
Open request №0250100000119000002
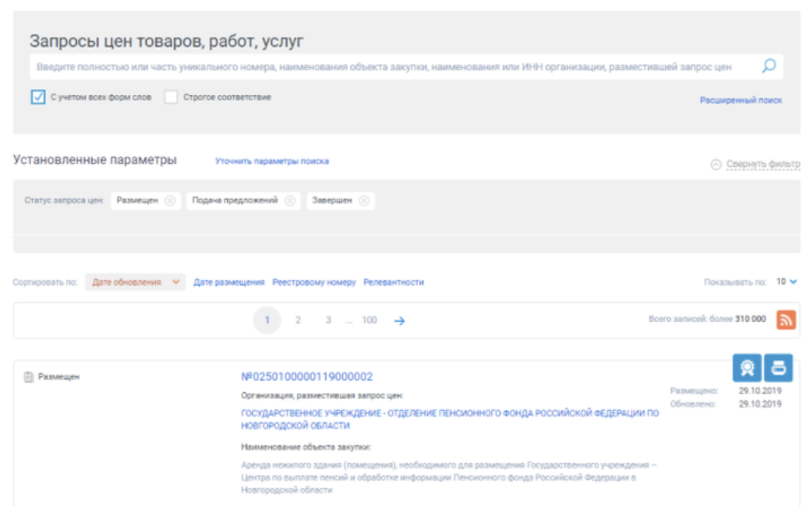(307, 377)
